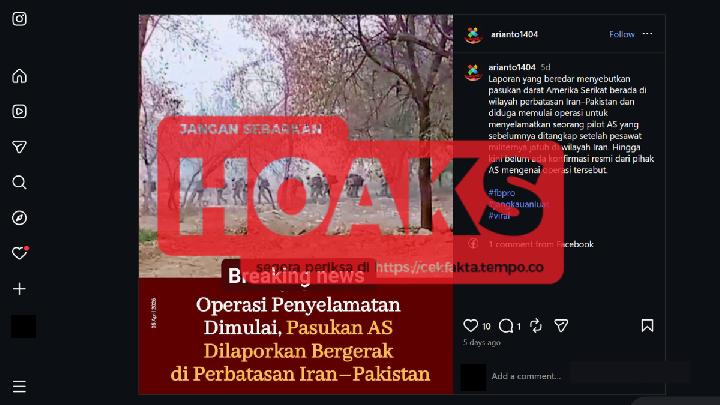Repost using the circular arrows icon

536,326
